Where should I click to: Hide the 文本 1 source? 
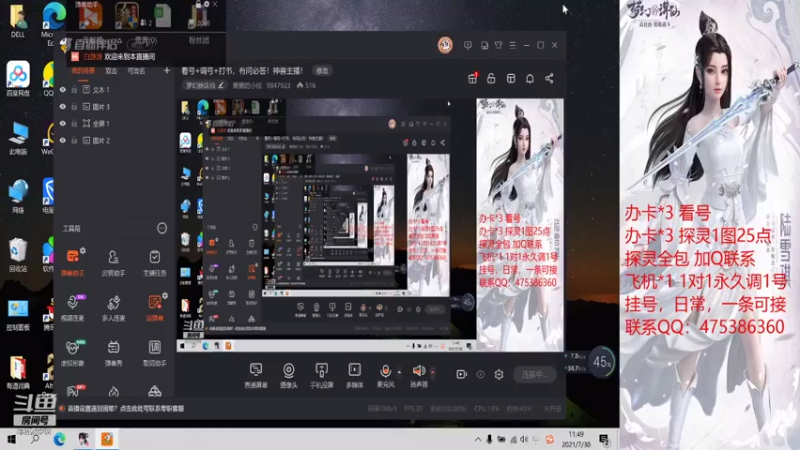pos(63,89)
